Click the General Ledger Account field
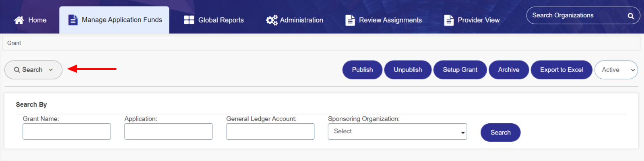The image size is (644, 161). (x=270, y=132)
